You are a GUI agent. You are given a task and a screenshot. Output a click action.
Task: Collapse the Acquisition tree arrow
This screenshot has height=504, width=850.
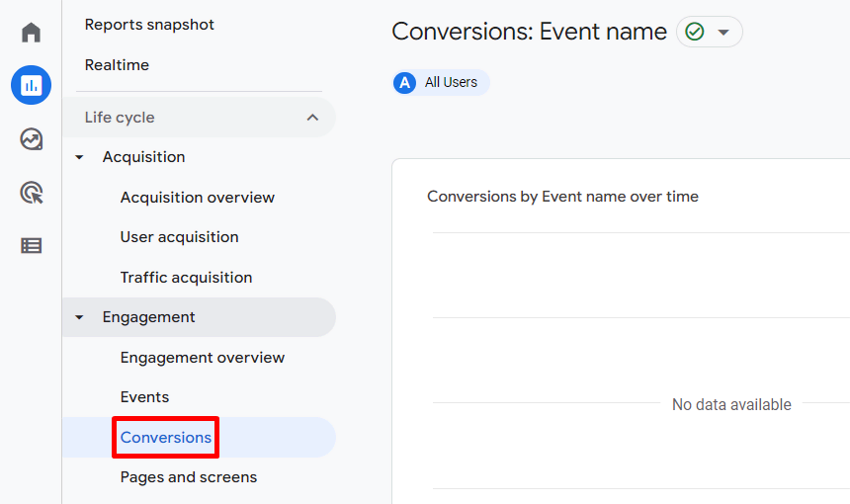point(79,157)
